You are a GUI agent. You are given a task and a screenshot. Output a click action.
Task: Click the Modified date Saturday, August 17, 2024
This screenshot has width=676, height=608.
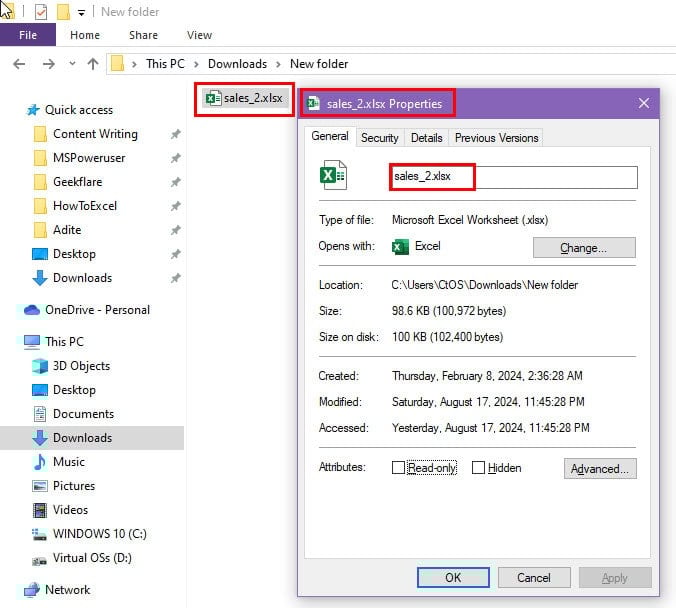click(488, 402)
